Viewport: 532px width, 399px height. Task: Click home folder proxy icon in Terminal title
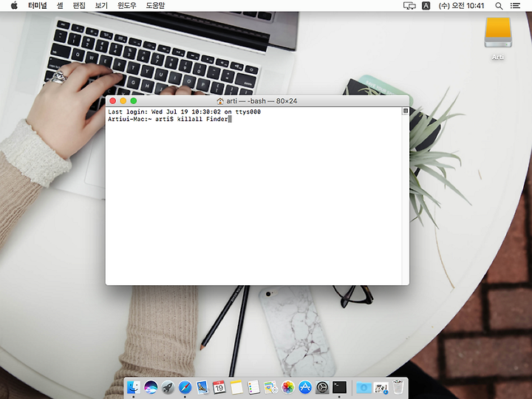220,101
